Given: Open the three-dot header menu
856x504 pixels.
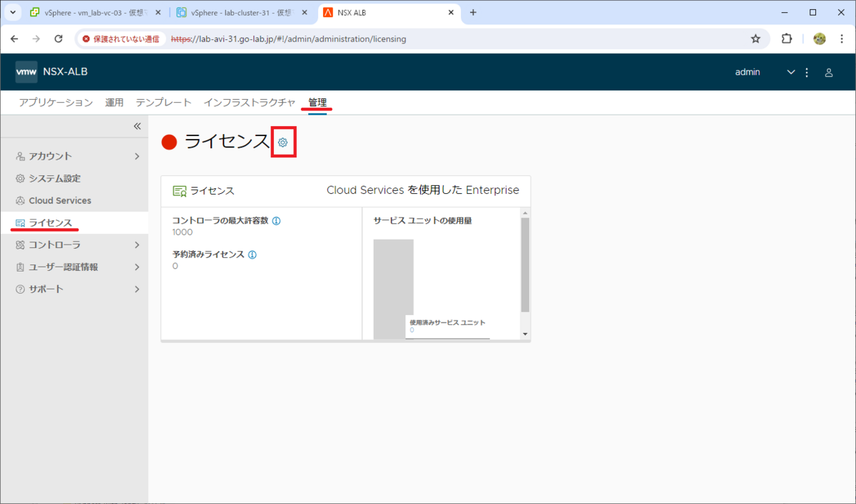Looking at the screenshot, I should click(x=807, y=72).
